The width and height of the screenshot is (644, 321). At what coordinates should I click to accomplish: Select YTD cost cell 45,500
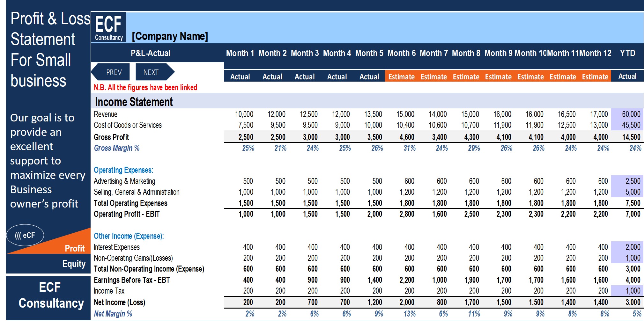coord(631,125)
